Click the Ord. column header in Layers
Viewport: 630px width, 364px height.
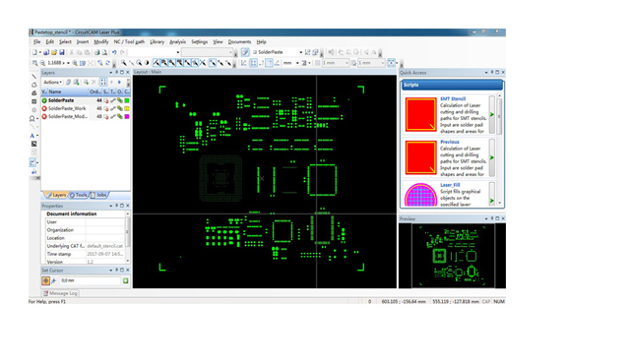tap(95, 91)
